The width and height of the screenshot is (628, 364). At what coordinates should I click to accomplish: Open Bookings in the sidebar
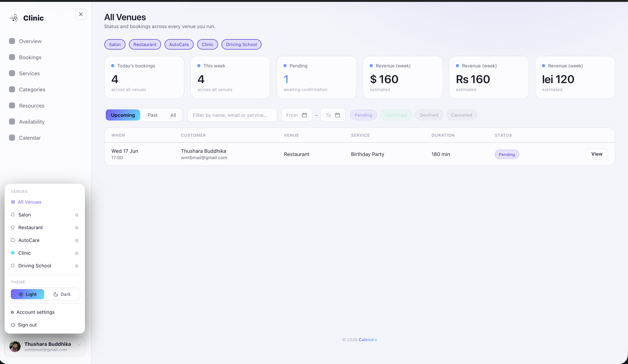(x=30, y=57)
